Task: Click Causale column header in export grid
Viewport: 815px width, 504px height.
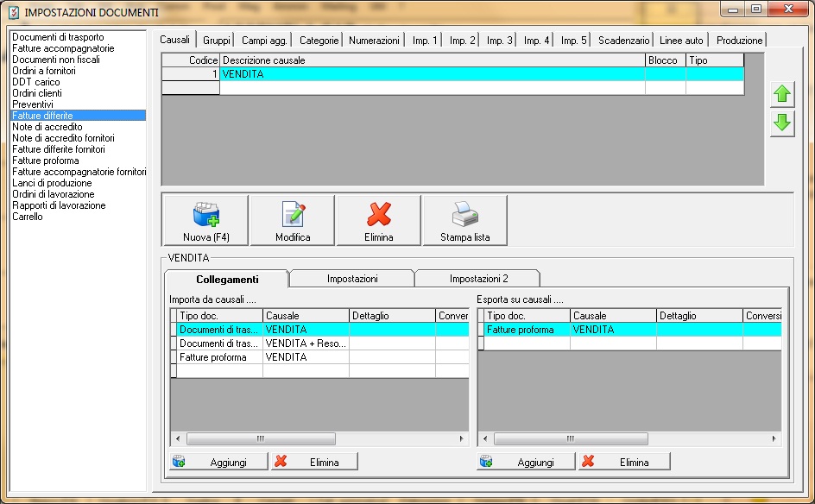Action: point(613,315)
